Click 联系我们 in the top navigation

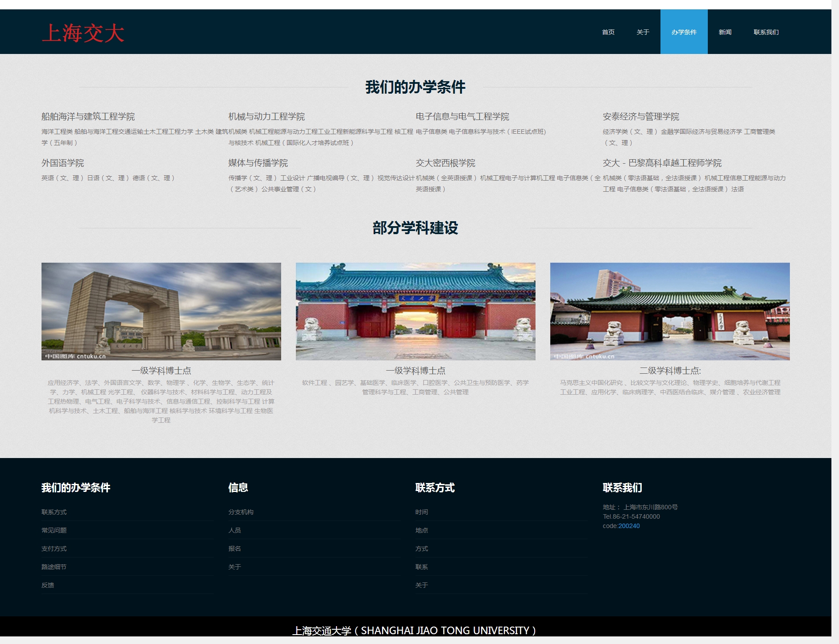point(766,32)
